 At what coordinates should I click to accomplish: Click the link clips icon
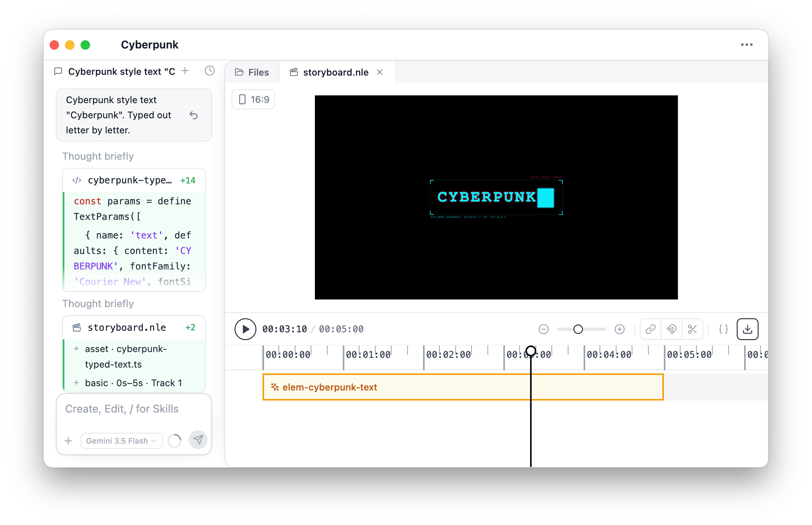pyautogui.click(x=650, y=329)
